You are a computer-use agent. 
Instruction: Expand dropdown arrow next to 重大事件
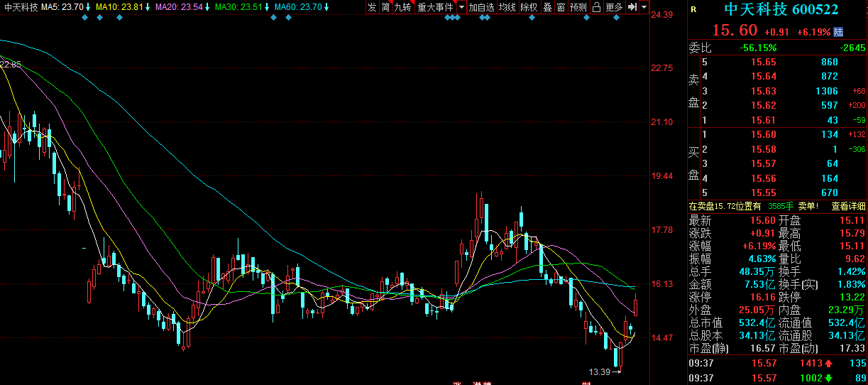[461, 7]
